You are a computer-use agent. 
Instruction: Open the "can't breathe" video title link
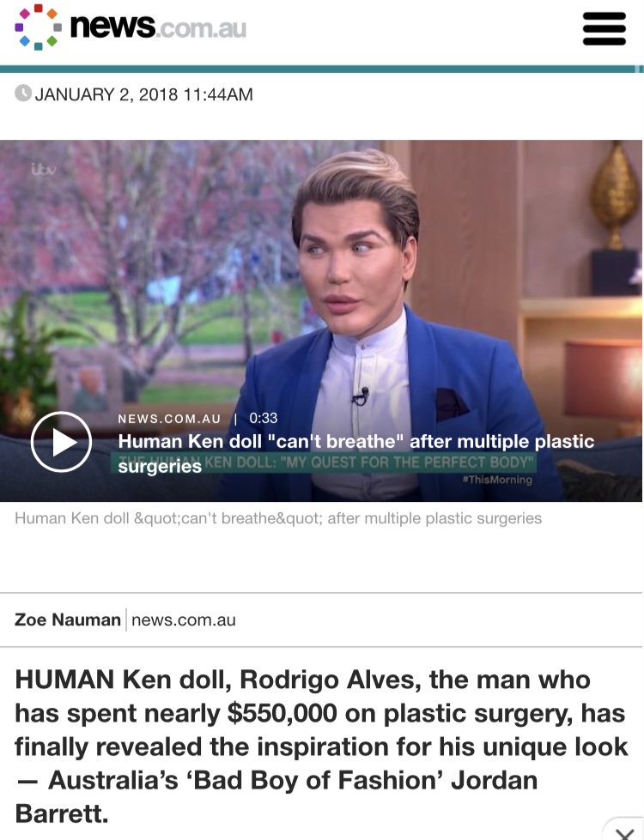(x=356, y=453)
